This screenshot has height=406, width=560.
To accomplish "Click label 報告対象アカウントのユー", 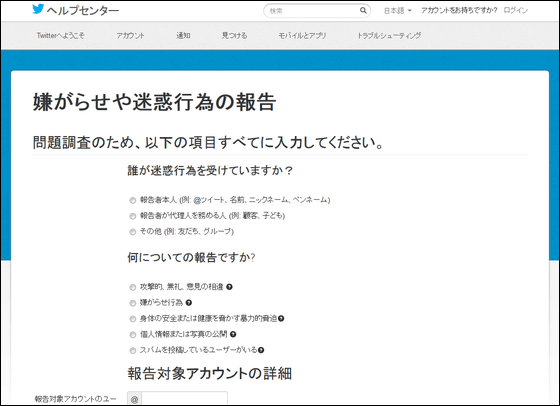I will tap(75, 399).
